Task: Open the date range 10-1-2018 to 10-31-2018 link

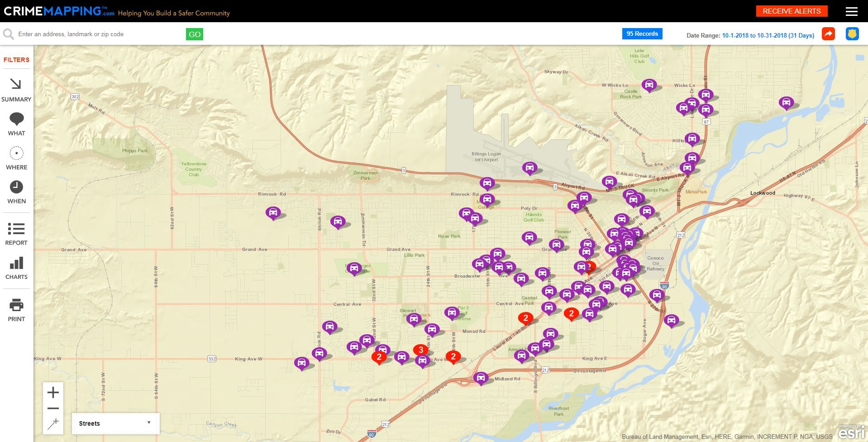Action: 768,35
